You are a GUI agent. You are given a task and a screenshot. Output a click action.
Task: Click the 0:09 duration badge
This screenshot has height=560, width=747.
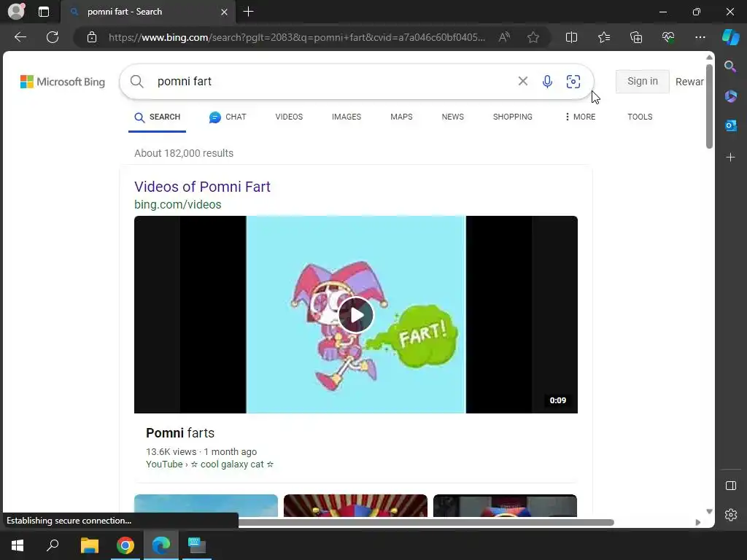558,400
